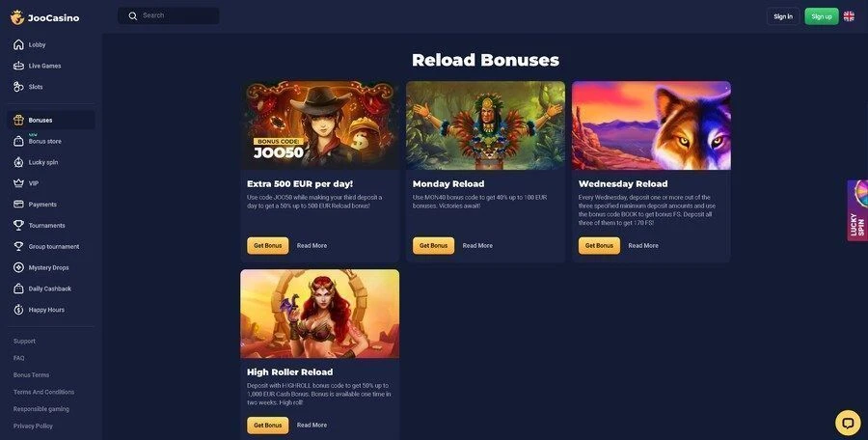Select the Slots cherries icon
This screenshot has width=868, height=440.
[x=18, y=87]
